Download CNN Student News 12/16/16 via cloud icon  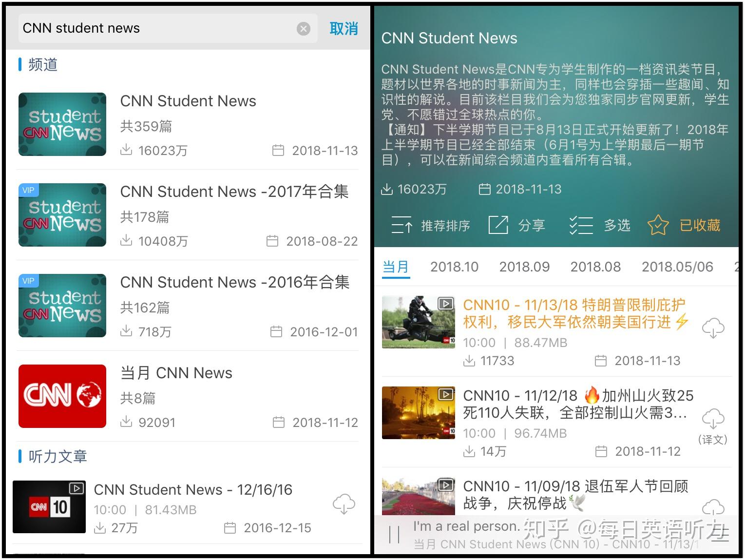[344, 504]
